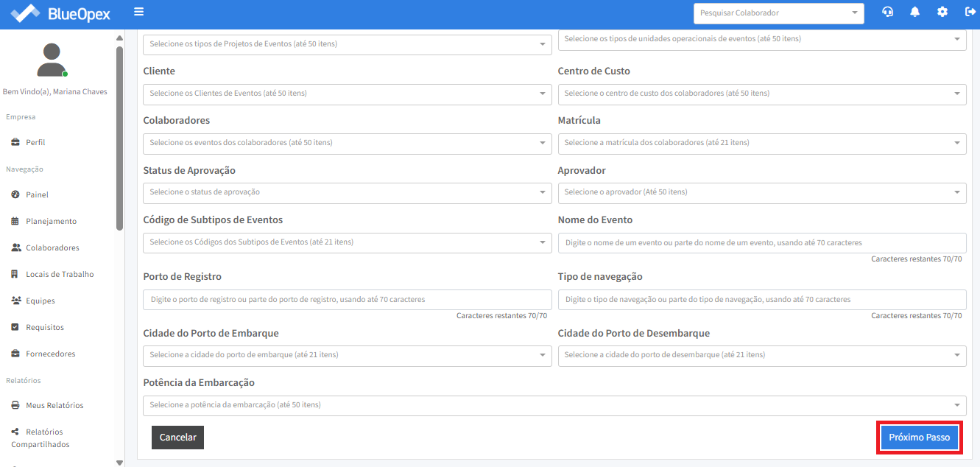The image size is (980, 467).
Task: Click the Painel dashboard icon
Action: [x=15, y=194]
